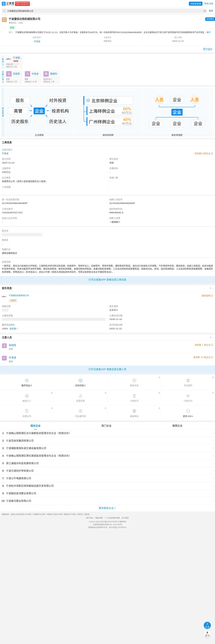Viewport: 215px width, 644px height.
Task: Open the 股权穿透图 diagram thumbnail
Action: click(177, 112)
